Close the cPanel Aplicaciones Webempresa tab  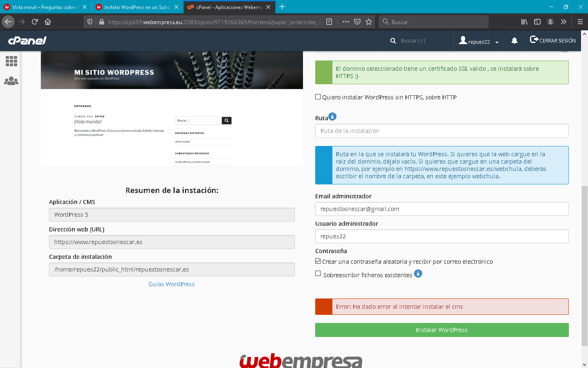coord(268,7)
